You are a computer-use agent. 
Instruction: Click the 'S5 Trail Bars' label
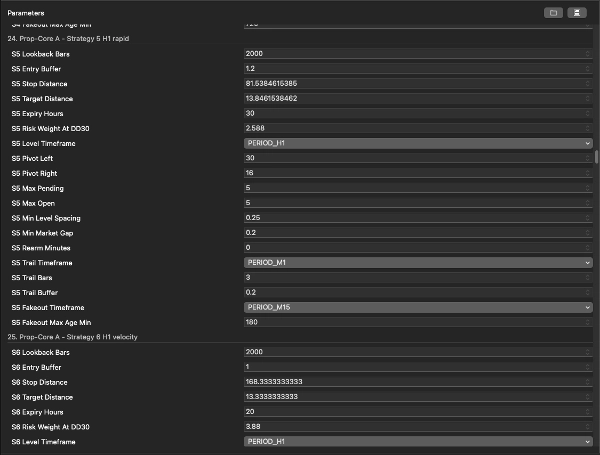click(x=32, y=278)
